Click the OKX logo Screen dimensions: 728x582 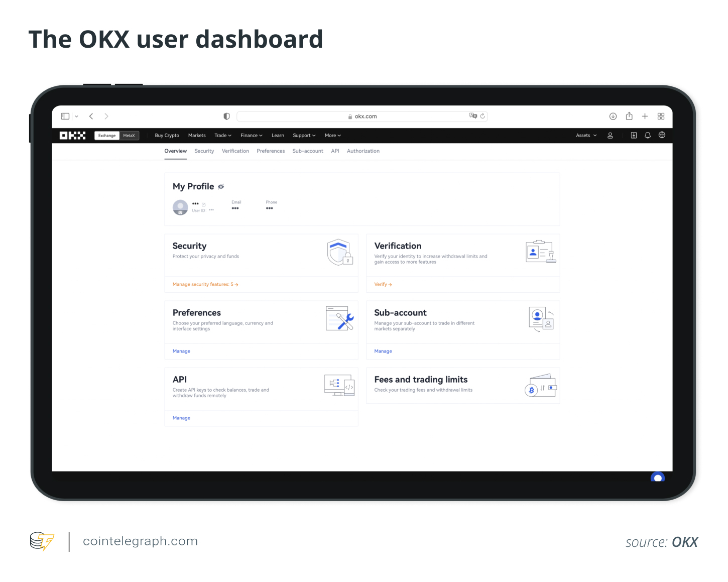tap(72, 136)
